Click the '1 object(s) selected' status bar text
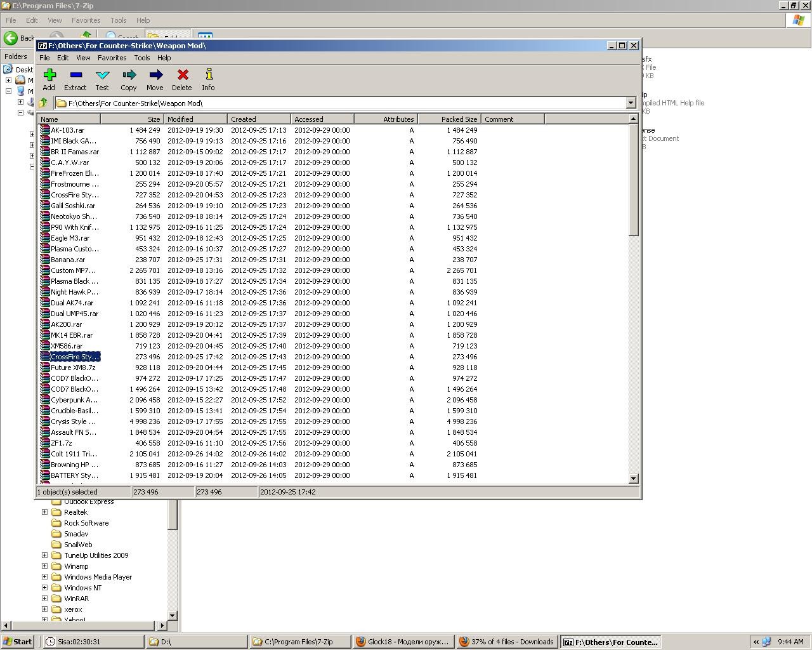Image resolution: width=812 pixels, height=650 pixels. click(x=67, y=492)
